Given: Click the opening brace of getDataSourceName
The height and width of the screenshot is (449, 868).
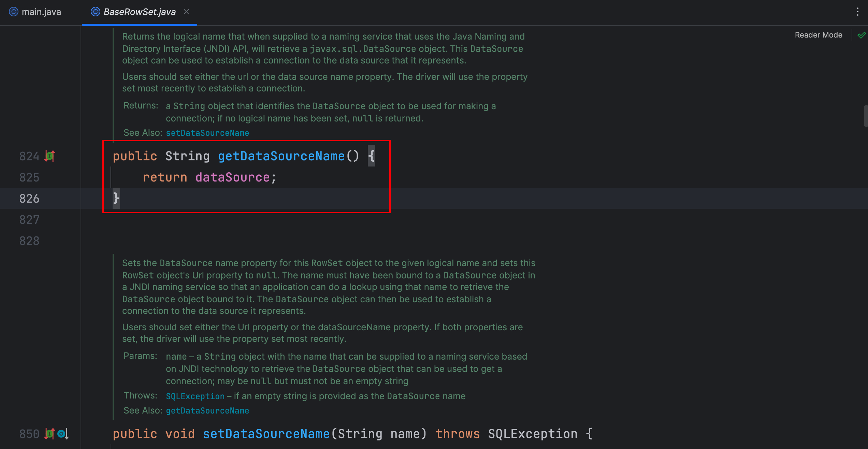Looking at the screenshot, I should pyautogui.click(x=371, y=156).
